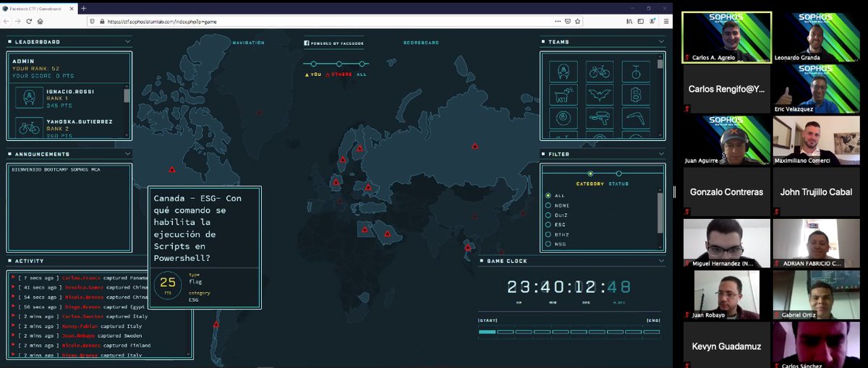Select the Facebook CTF Gameboard browser tab
Image resolution: width=868 pixels, height=368 pixels.
[x=38, y=7]
